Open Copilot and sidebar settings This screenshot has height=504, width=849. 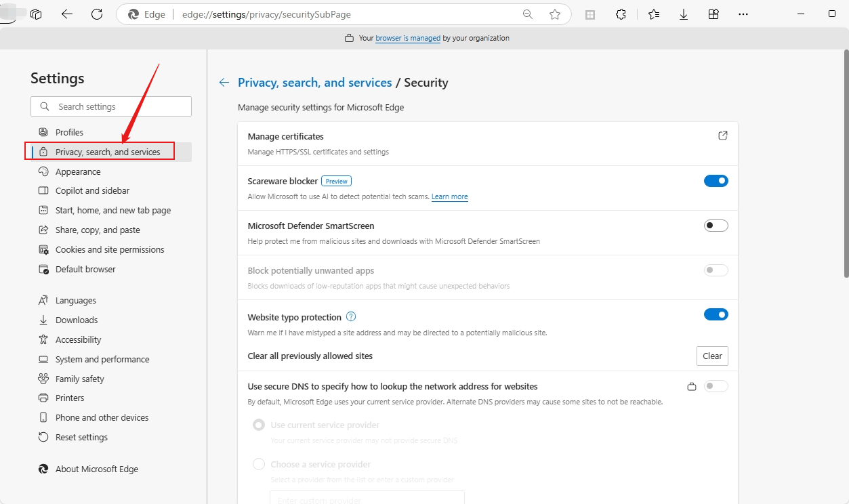click(x=111, y=191)
